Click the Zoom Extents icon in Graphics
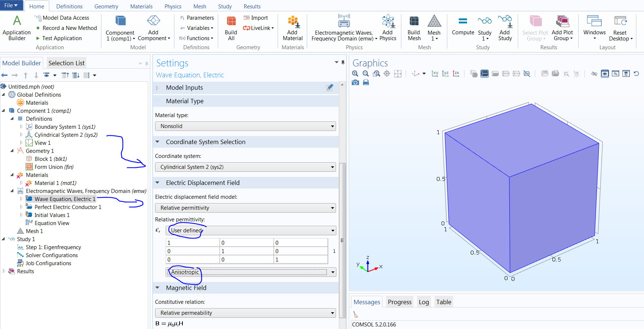 [398, 74]
